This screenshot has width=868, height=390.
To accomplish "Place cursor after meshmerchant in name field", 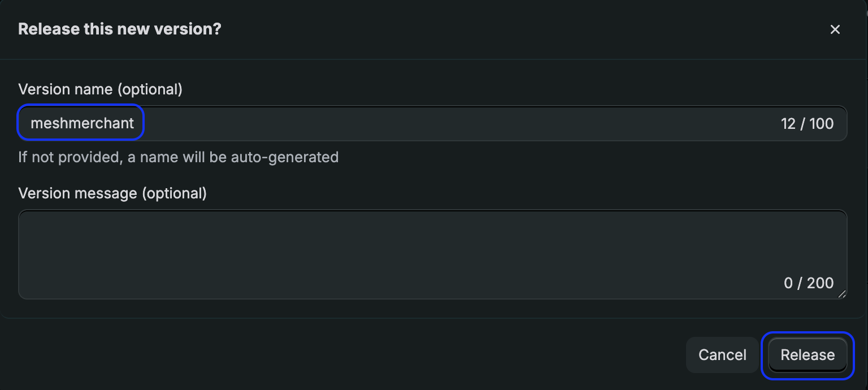I will (x=136, y=123).
